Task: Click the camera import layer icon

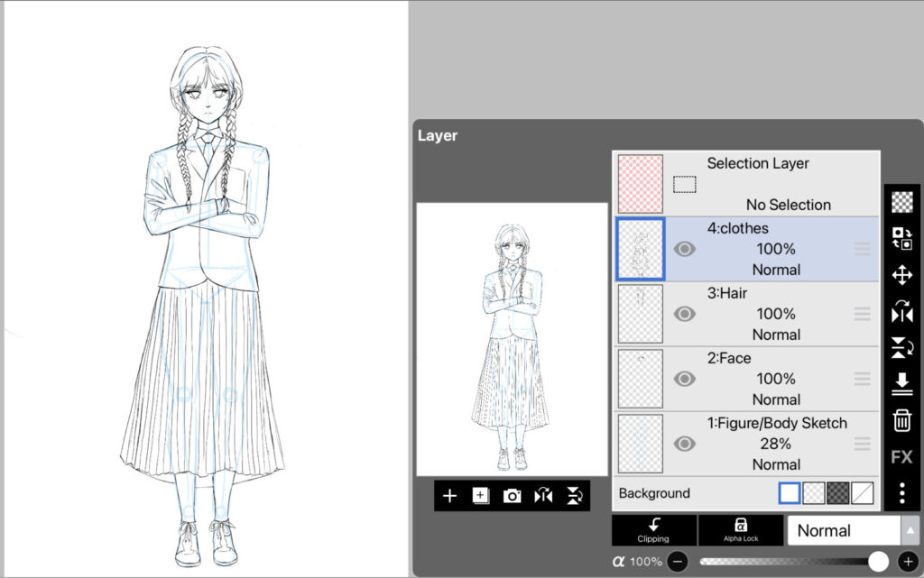Action: tap(512, 496)
